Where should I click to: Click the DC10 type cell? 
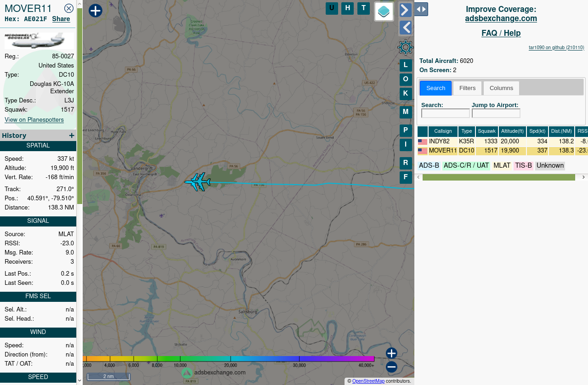(x=467, y=151)
